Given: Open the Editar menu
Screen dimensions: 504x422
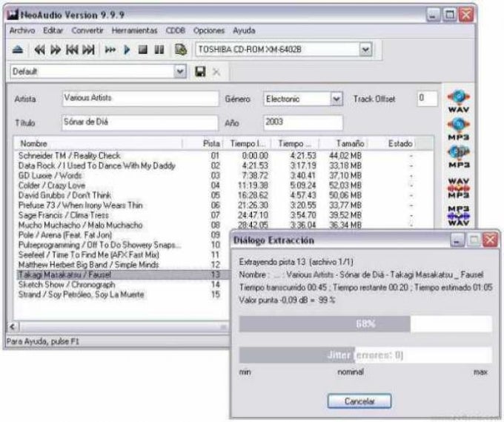Looking at the screenshot, I should tap(53, 30).
